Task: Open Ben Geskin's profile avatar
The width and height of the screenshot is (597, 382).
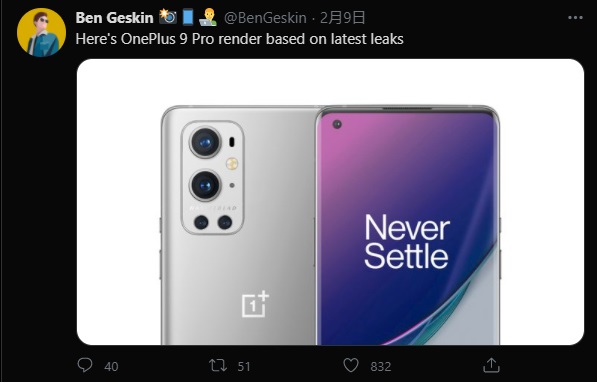Action: pos(41,32)
